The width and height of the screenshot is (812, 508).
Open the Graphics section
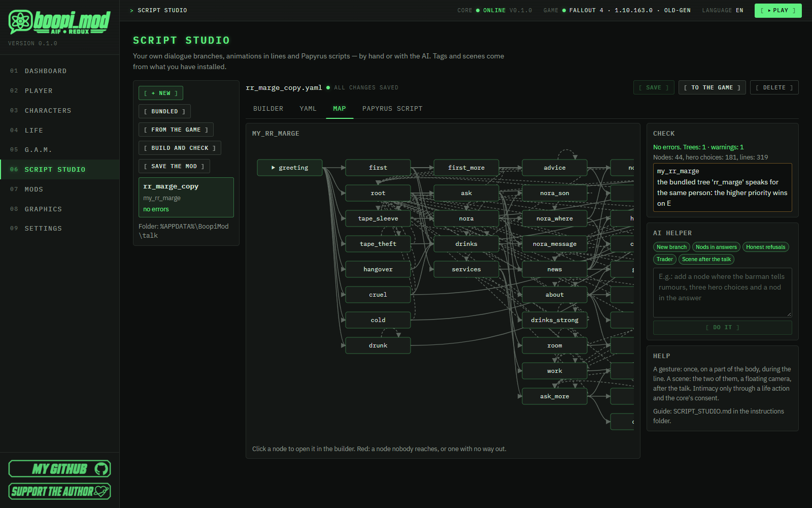click(60, 209)
